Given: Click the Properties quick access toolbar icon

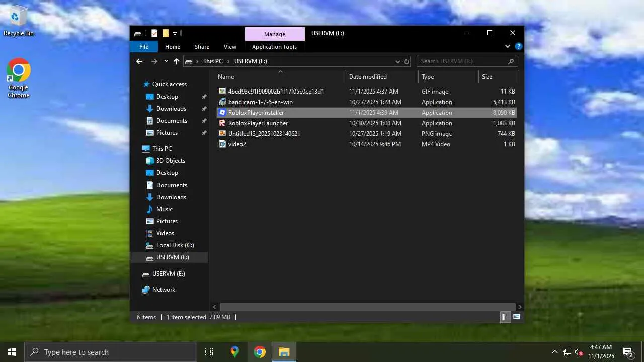Looking at the screenshot, I should point(154,33).
